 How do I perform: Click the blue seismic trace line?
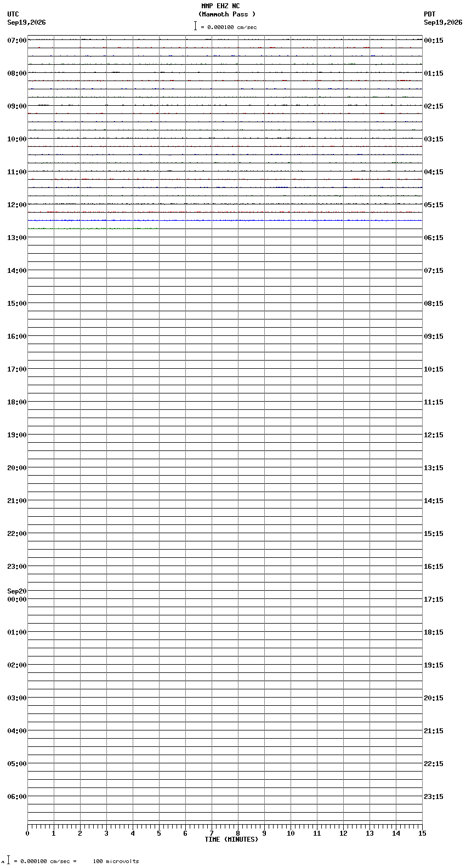click(x=225, y=220)
